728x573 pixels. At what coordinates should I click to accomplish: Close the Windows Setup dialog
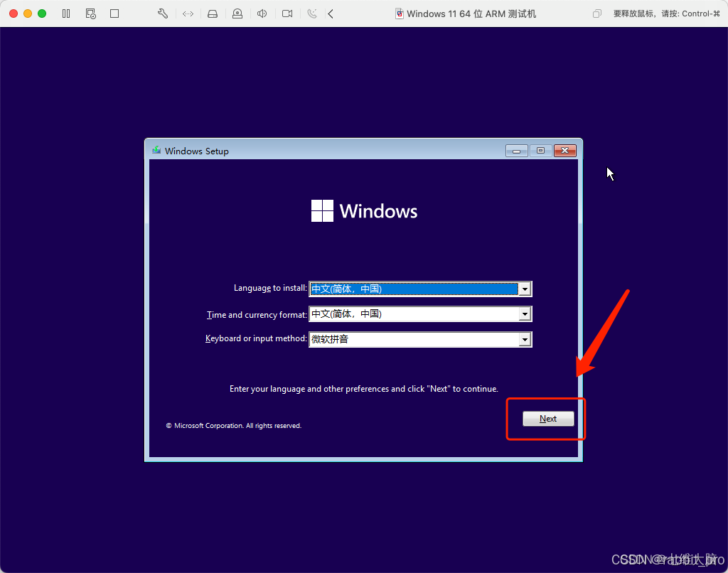(564, 151)
